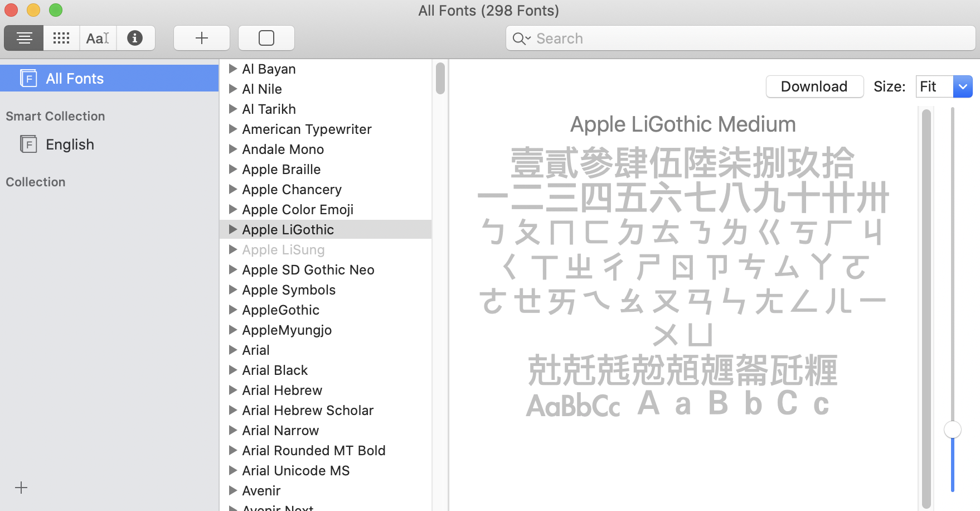Expand Al Nile font family
This screenshot has width=980, height=511.
(233, 89)
